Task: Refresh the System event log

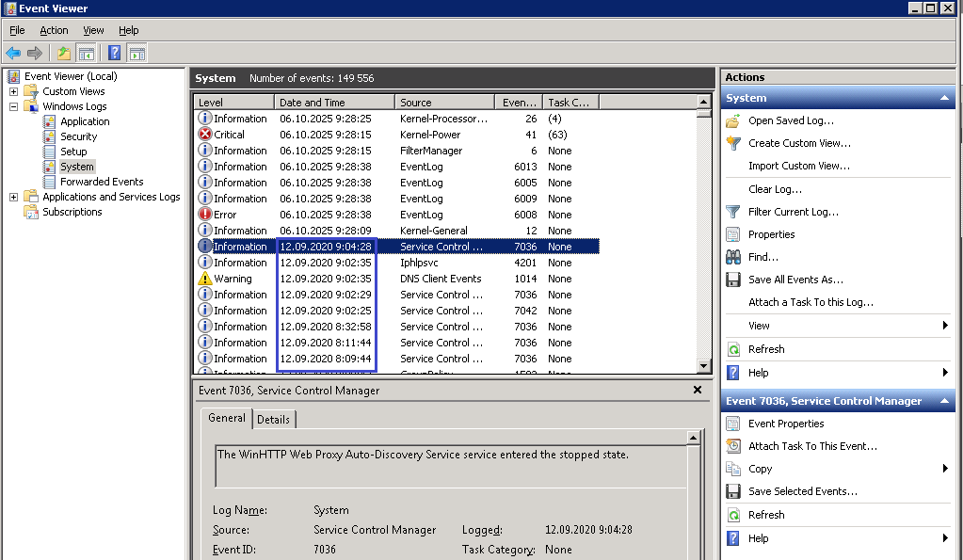Action: point(772,349)
